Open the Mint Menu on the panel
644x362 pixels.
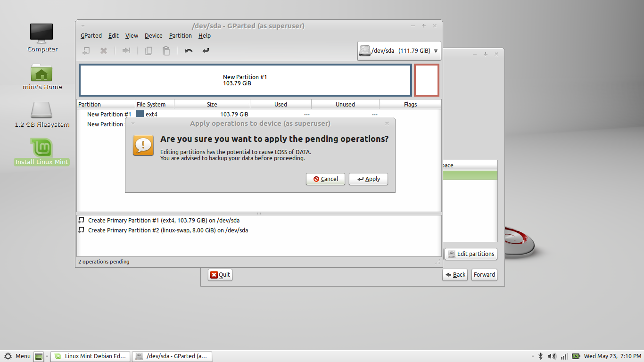tap(17, 356)
